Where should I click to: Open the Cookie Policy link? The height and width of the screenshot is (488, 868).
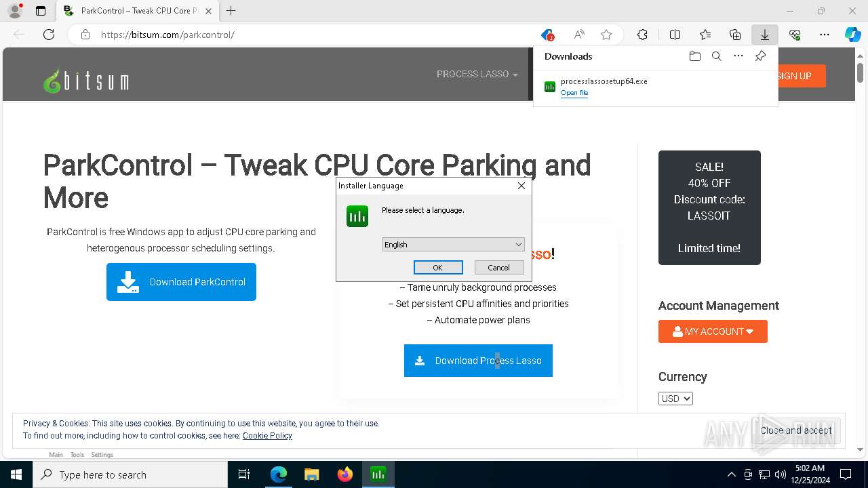(x=267, y=436)
